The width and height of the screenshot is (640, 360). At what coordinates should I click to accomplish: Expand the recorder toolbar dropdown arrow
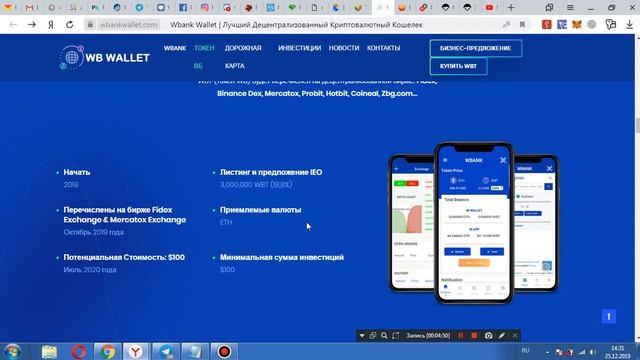(x=362, y=336)
